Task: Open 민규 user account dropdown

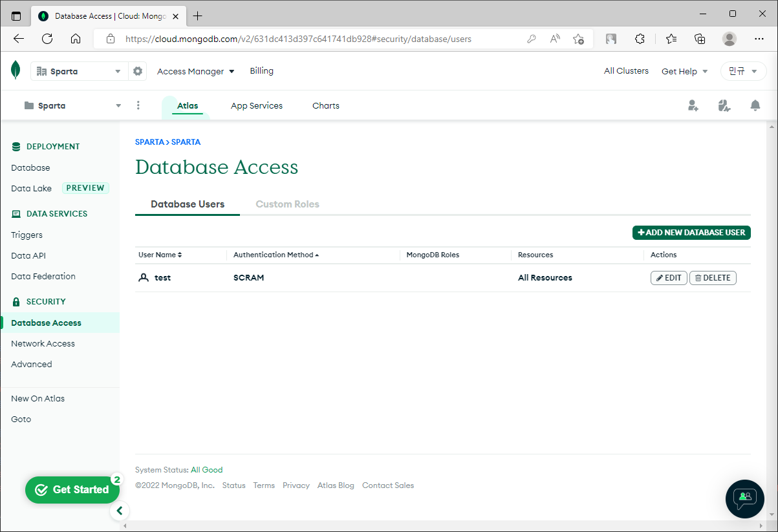Action: click(x=743, y=71)
